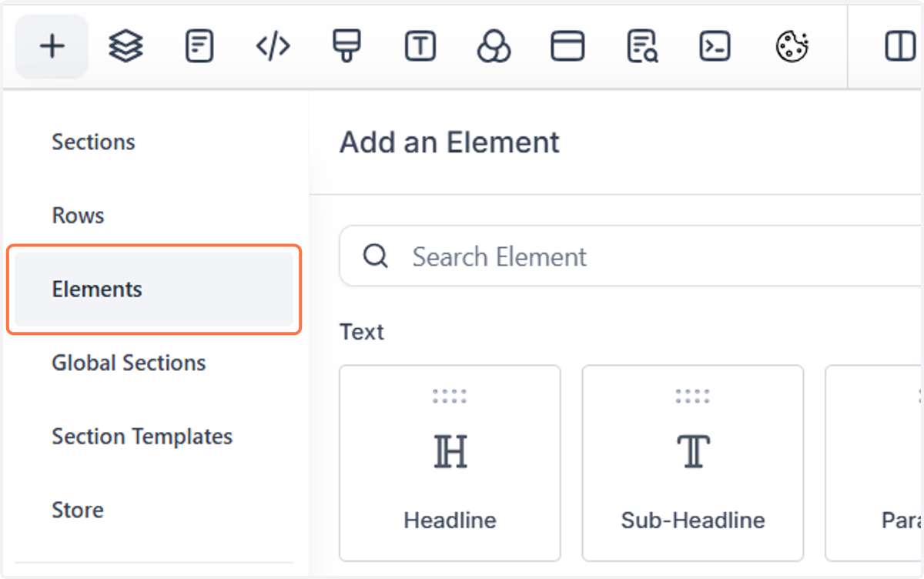Image resolution: width=924 pixels, height=579 pixels.
Task: Click the cookie consent icon
Action: (x=792, y=47)
